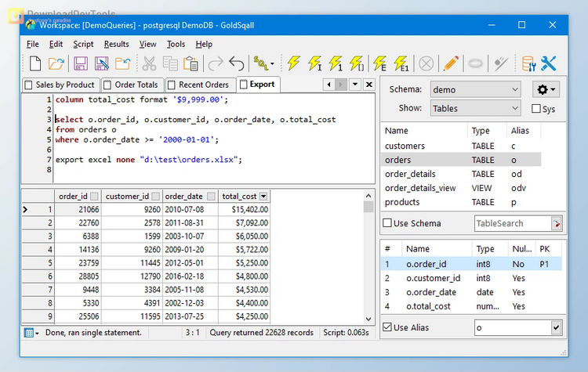Click the revert file folder icon
The height and width of the screenshot is (372, 588).
(122, 63)
